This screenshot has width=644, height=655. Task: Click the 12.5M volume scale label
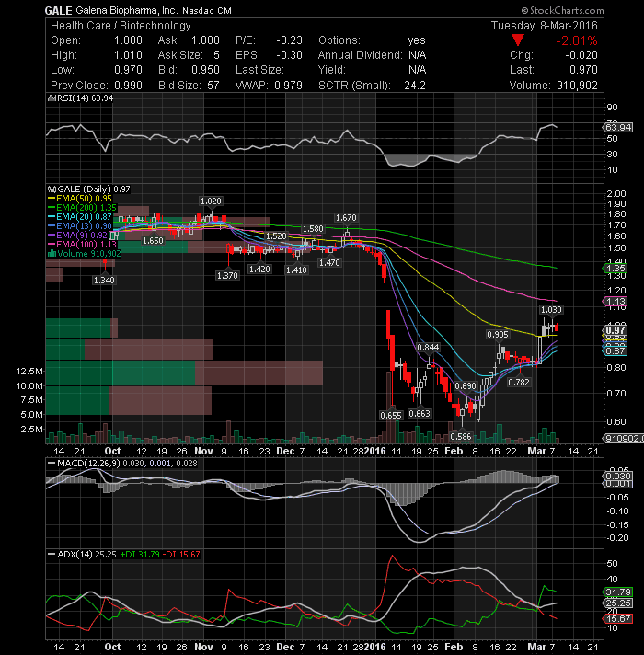click(x=29, y=372)
